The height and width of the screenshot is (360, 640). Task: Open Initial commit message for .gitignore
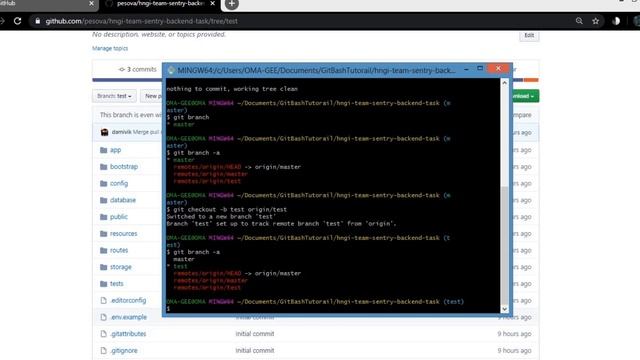(x=255, y=351)
